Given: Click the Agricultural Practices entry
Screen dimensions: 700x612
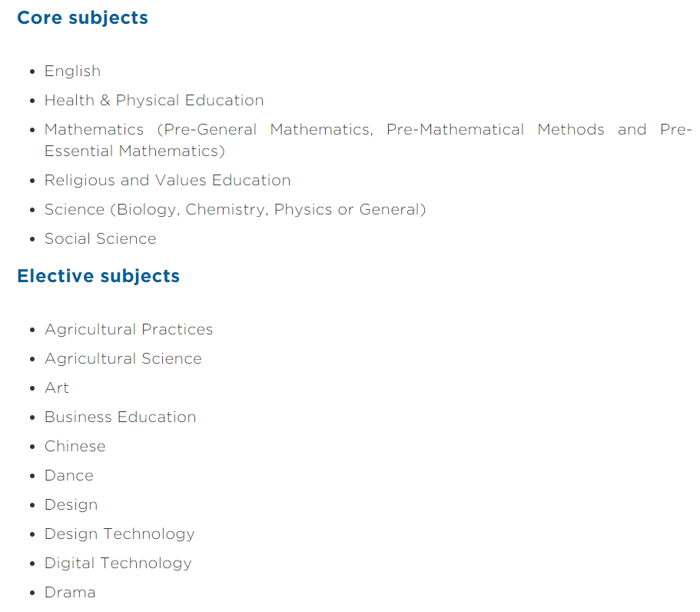Looking at the screenshot, I should [128, 330].
